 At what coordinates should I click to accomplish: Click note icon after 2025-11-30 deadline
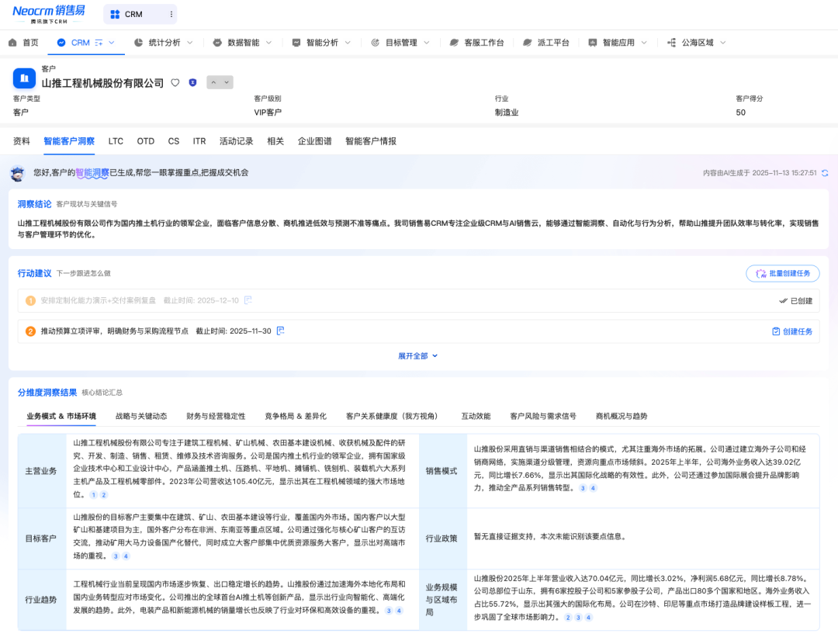tap(281, 331)
